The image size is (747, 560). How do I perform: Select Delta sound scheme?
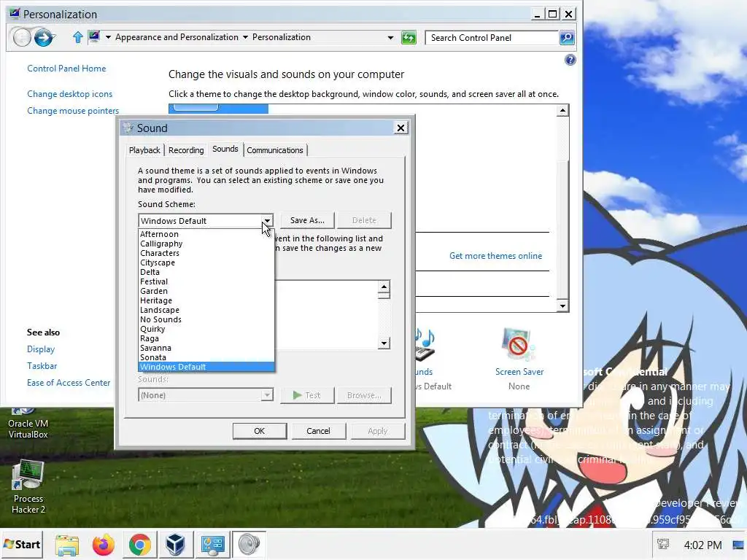tap(206, 273)
